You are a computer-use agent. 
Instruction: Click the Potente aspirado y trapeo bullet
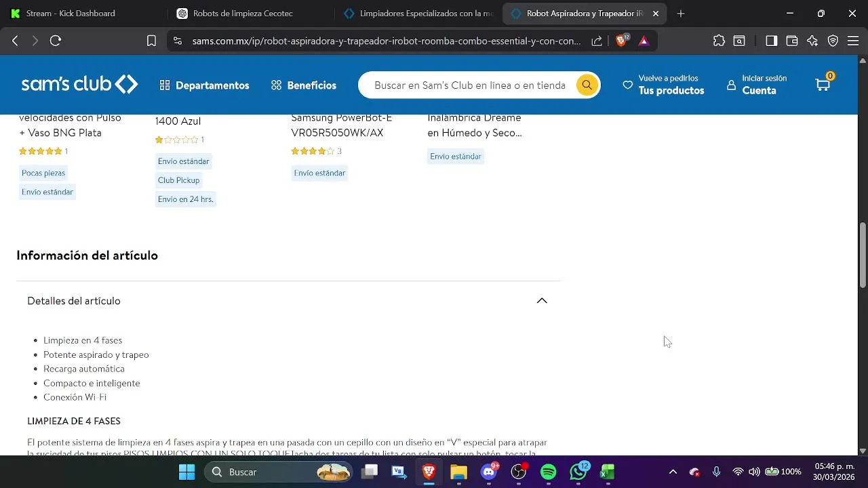(96, 354)
